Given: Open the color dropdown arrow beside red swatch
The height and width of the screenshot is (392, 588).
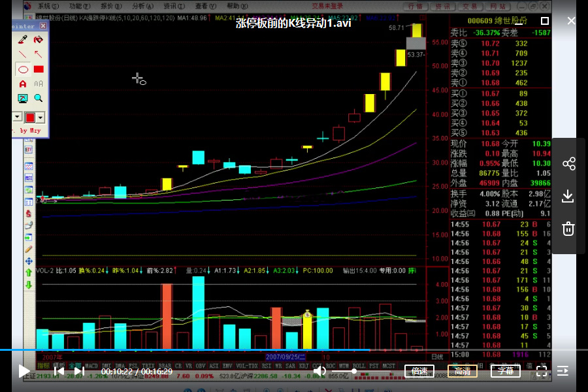Looking at the screenshot, I should click(40, 118).
